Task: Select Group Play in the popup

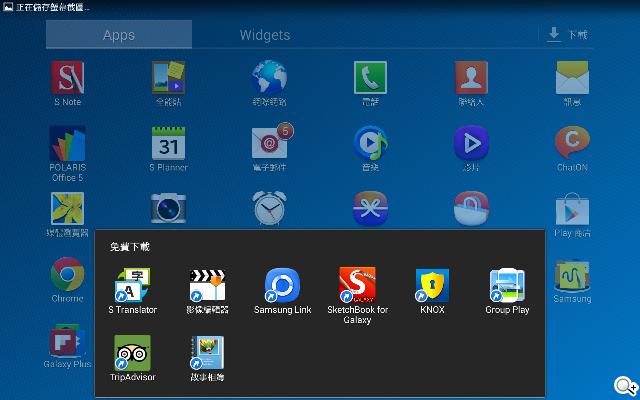Action: click(x=507, y=285)
